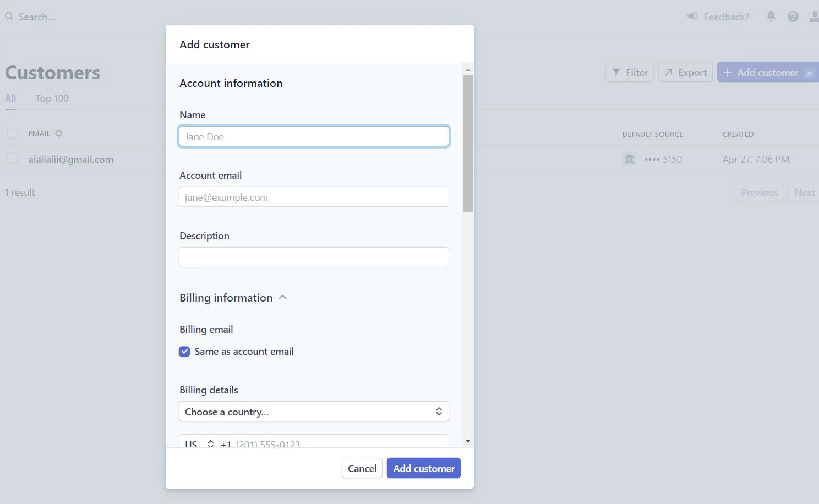Viewport: 819px width, 504px height.
Task: Click the search magnifier icon
Action: point(9,17)
